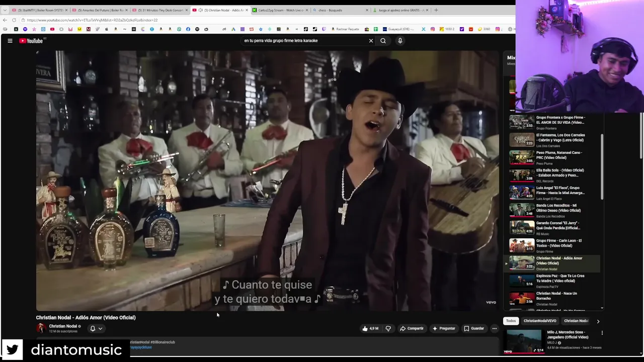Open browser tab list dropdown arrow
The width and height of the screenshot is (644, 362).
pos(5,10)
